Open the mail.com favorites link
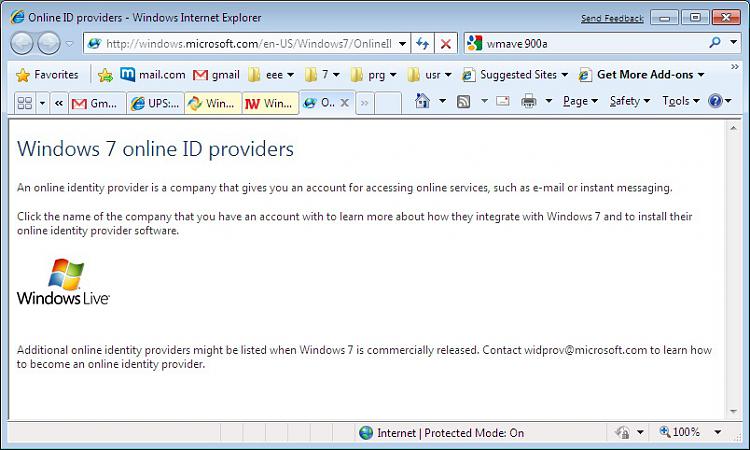750x450 pixels. coord(153,75)
